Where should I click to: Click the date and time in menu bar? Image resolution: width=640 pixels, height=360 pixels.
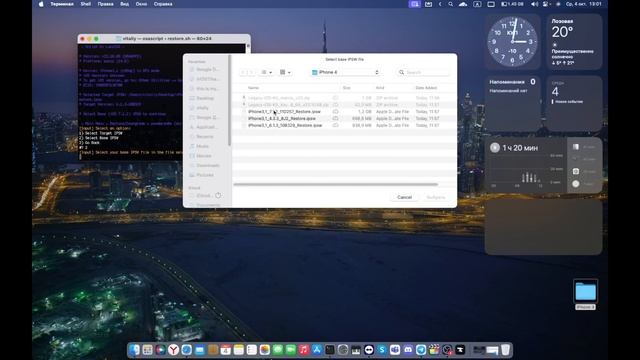coord(584,4)
